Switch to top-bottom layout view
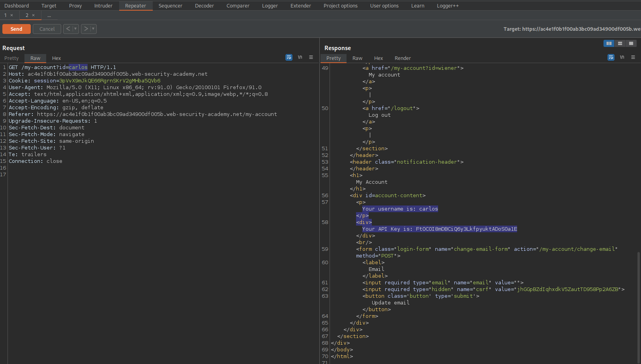 point(620,43)
